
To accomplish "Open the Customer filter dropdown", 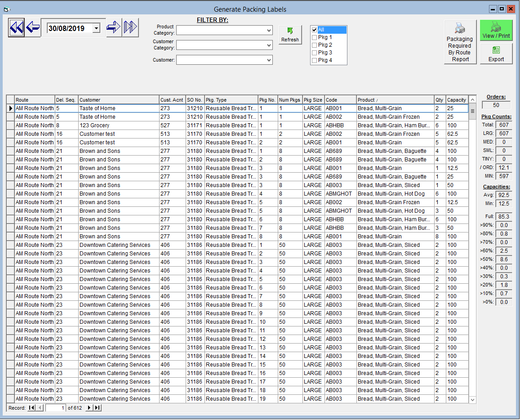I will tap(269, 60).
